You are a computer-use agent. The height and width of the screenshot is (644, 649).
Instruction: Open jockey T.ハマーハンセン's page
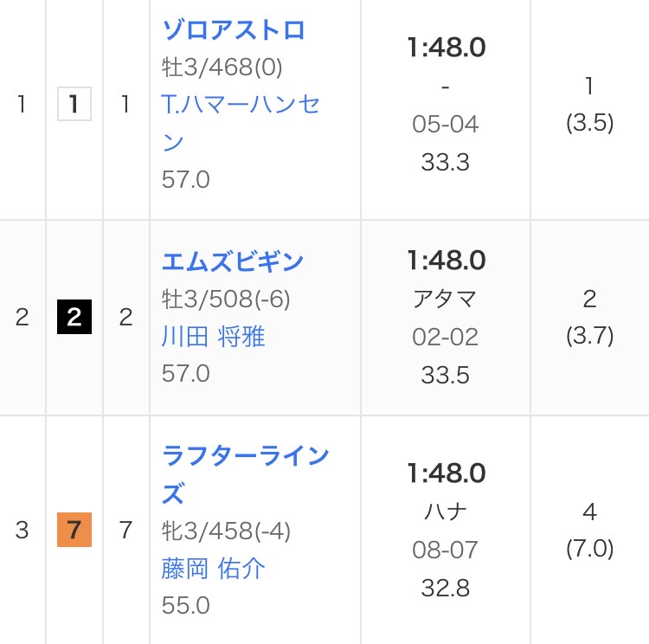coord(241,105)
